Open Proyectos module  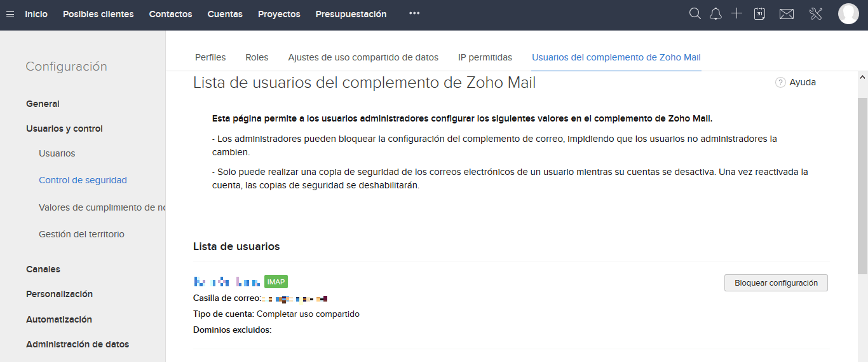tap(279, 14)
